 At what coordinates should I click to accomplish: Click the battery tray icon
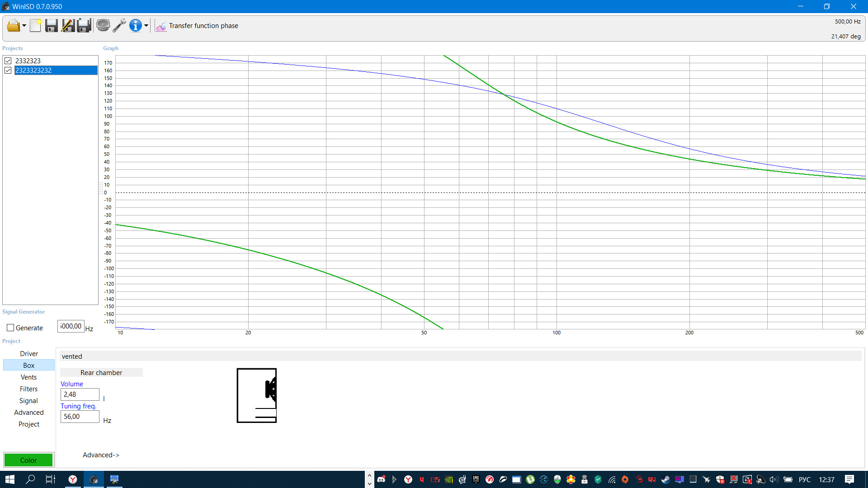coord(788,479)
